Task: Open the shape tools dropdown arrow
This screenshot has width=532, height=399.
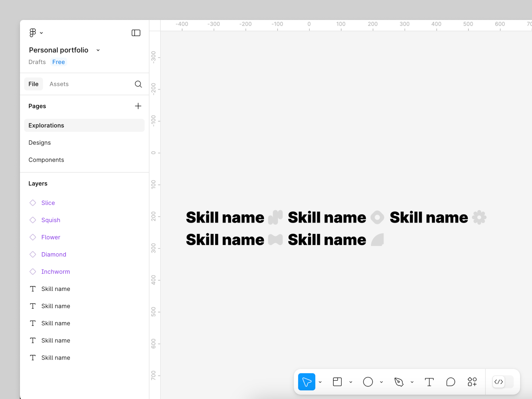Action: pos(382,382)
